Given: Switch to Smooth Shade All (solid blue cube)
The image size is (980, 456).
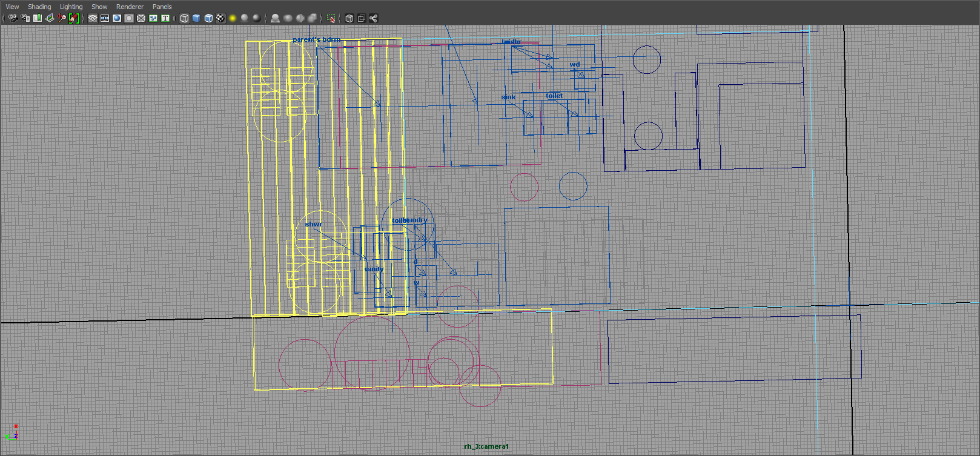Looking at the screenshot, I should pos(196,18).
